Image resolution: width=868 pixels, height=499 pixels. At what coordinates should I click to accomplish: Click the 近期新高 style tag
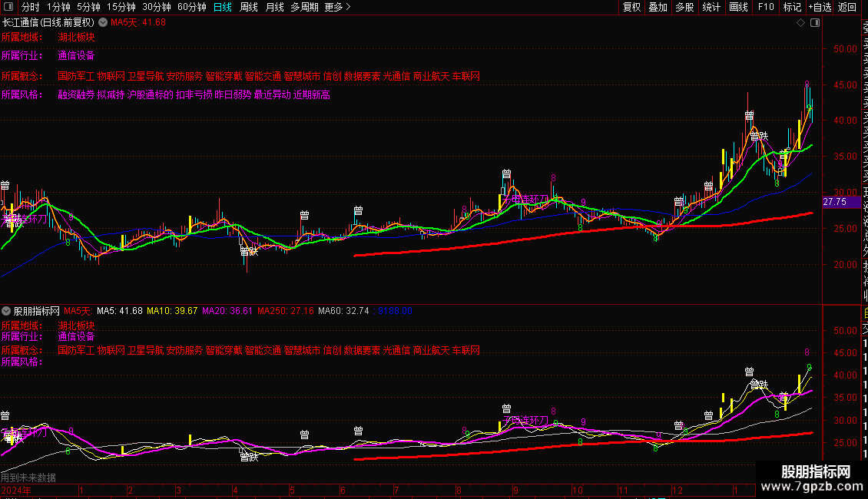coord(312,94)
